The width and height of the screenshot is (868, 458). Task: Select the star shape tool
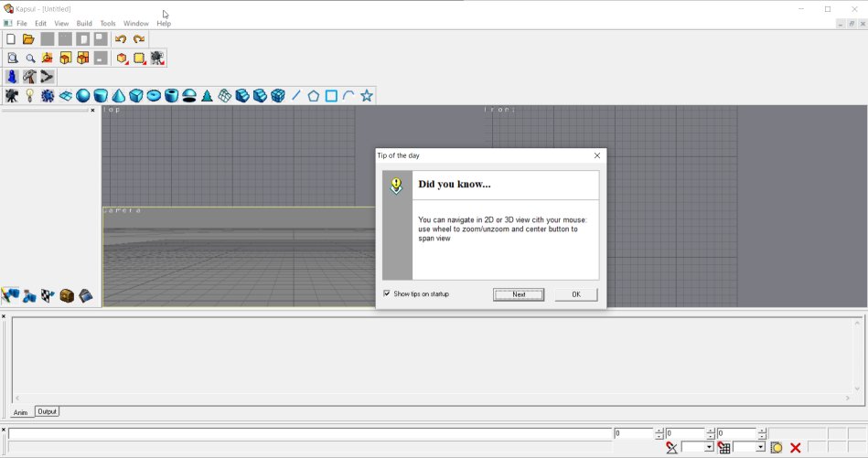(x=367, y=96)
